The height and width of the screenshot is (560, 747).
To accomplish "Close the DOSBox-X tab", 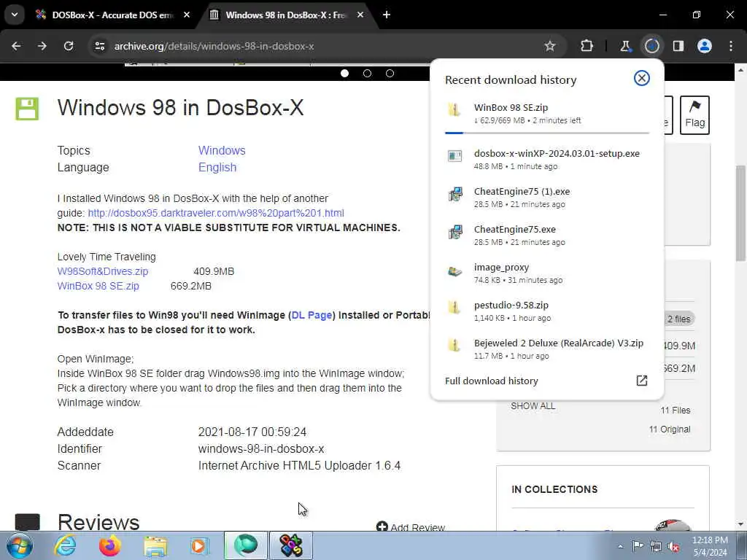I will click(x=187, y=15).
